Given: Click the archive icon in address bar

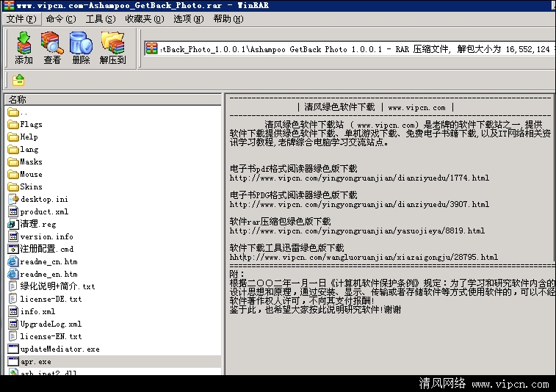Looking at the screenshot, I should coord(151,48).
